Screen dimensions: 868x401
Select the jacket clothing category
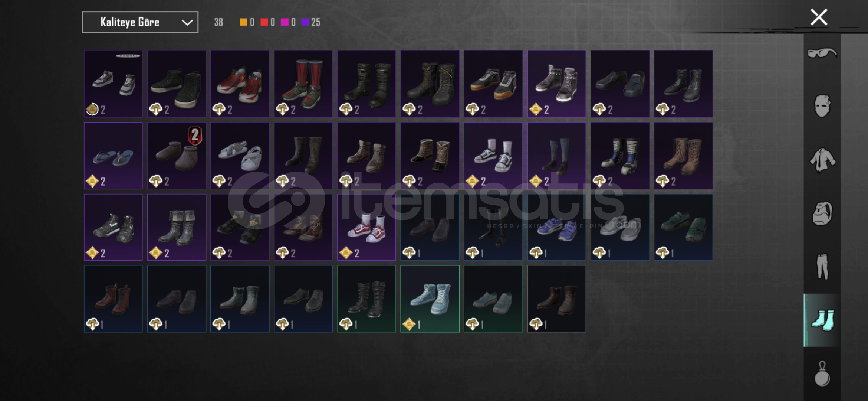822,160
